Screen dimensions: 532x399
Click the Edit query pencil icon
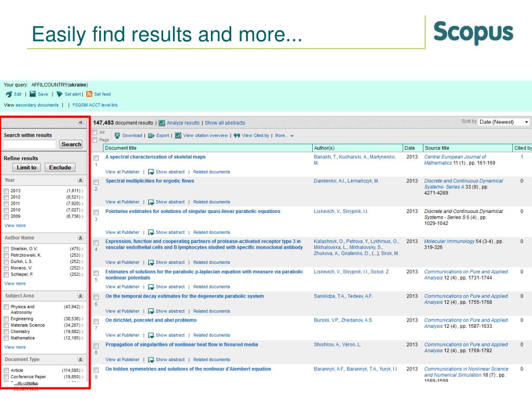coord(9,95)
